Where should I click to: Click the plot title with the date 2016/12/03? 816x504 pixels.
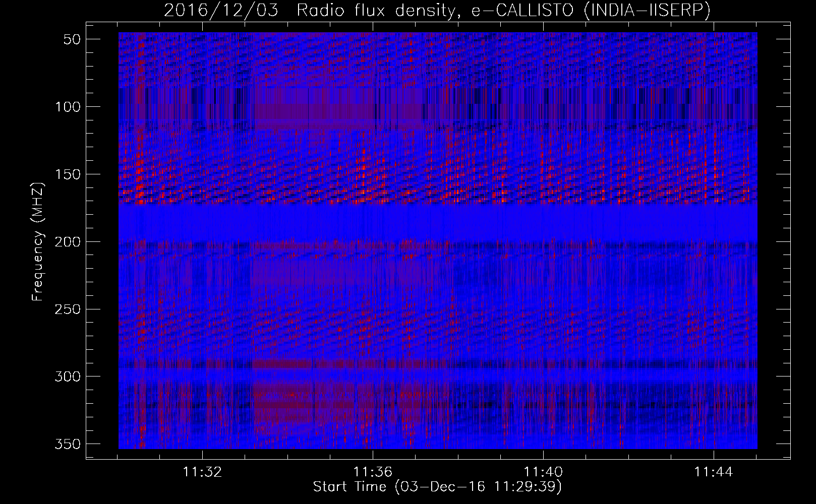[437, 11]
